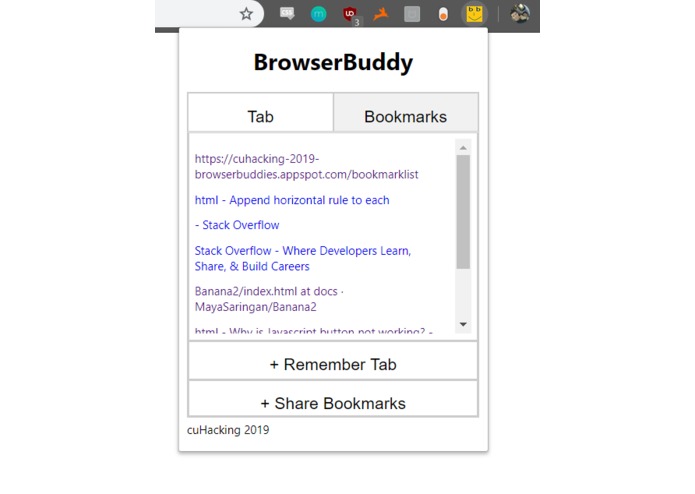The image size is (695, 494).
Task: Open the Banana2/index.html at docs link
Action: click(269, 299)
